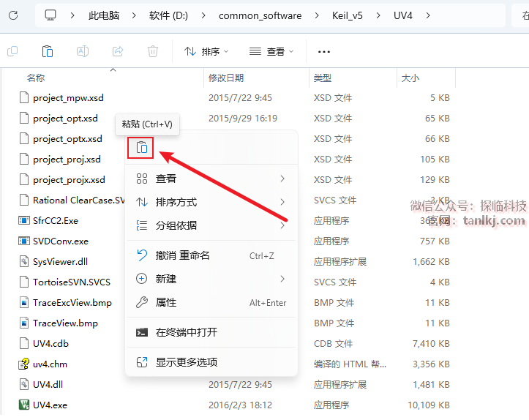Open the 排序 sort dropdown in toolbar
Viewport: 529px width, 420px height.
click(x=206, y=52)
